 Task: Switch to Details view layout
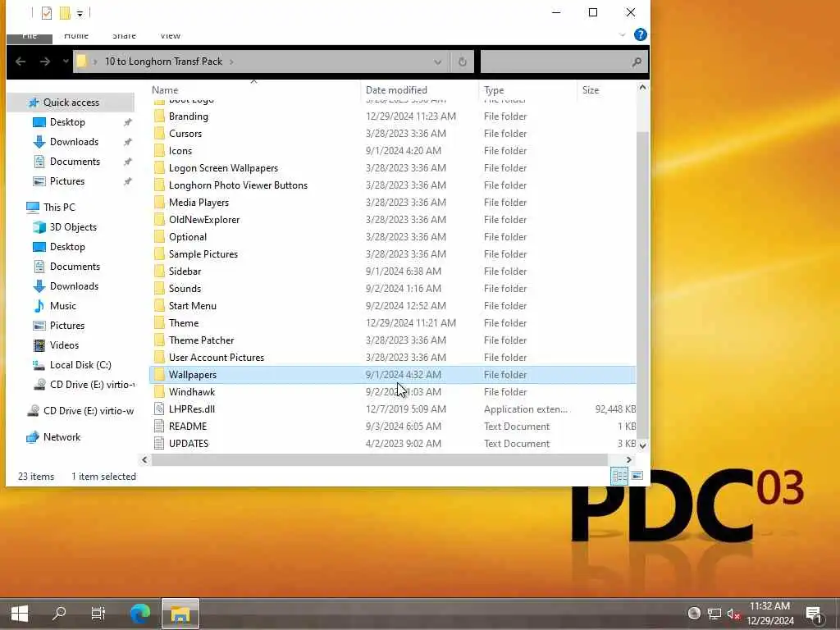point(619,477)
